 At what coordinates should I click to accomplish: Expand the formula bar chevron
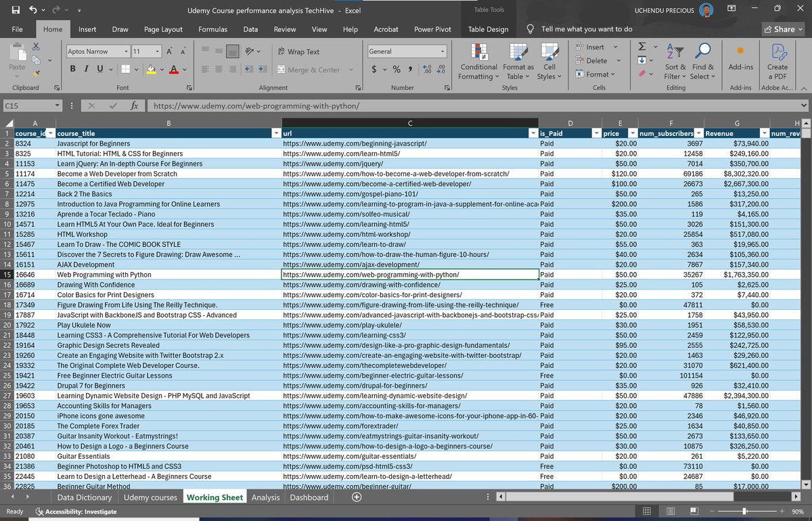coord(803,106)
